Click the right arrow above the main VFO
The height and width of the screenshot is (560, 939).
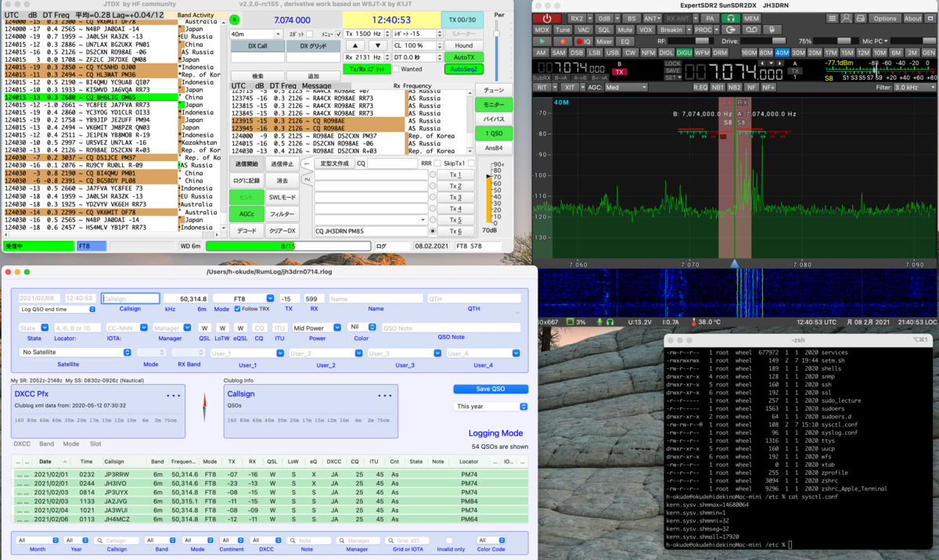(781, 63)
